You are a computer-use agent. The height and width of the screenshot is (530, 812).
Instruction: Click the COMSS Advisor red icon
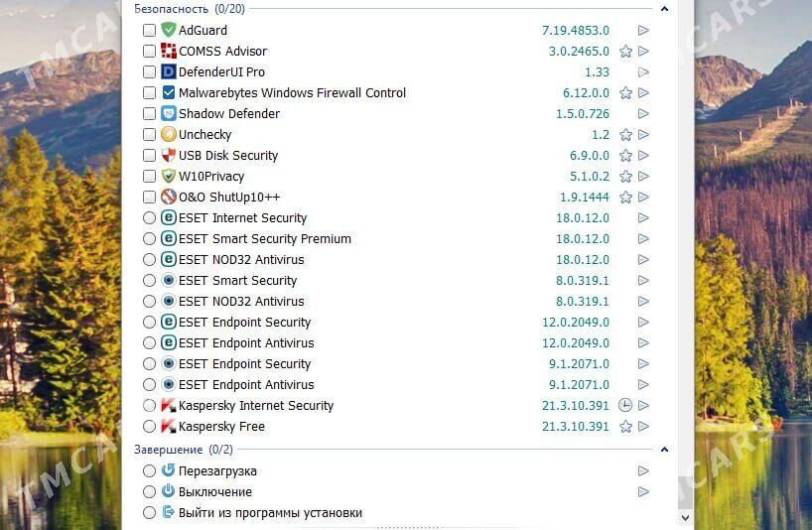(x=169, y=51)
